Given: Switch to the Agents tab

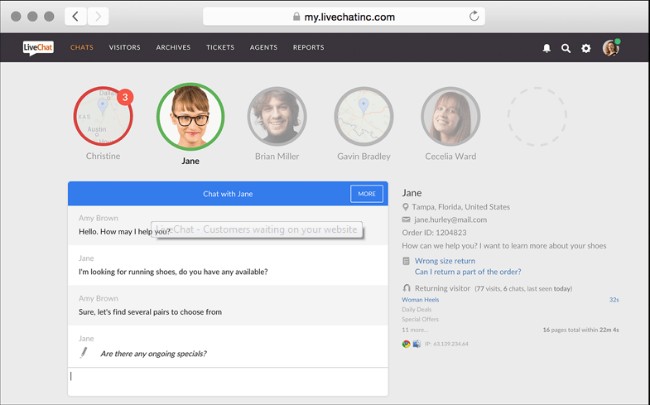Looking at the screenshot, I should coord(263,47).
